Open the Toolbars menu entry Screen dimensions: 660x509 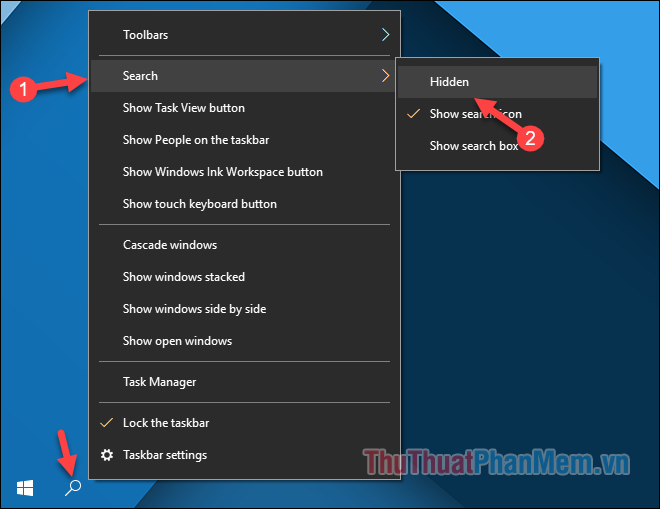coord(245,35)
